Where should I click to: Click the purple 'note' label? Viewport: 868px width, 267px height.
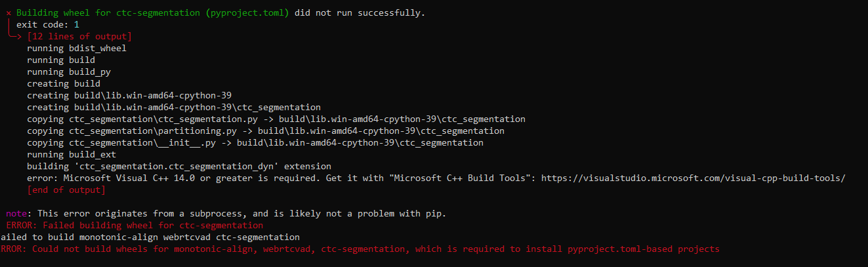pyautogui.click(x=16, y=214)
